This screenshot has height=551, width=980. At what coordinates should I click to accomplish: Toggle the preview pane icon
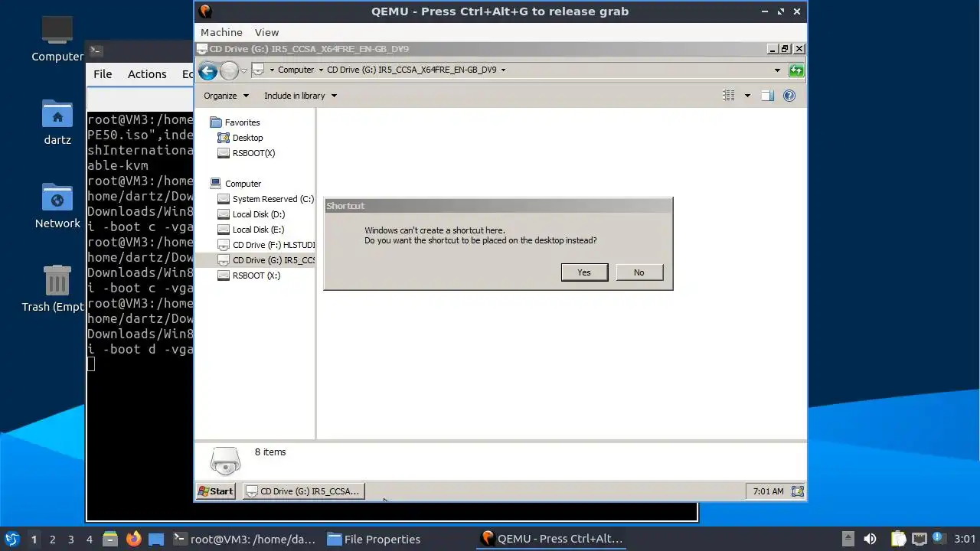click(767, 96)
